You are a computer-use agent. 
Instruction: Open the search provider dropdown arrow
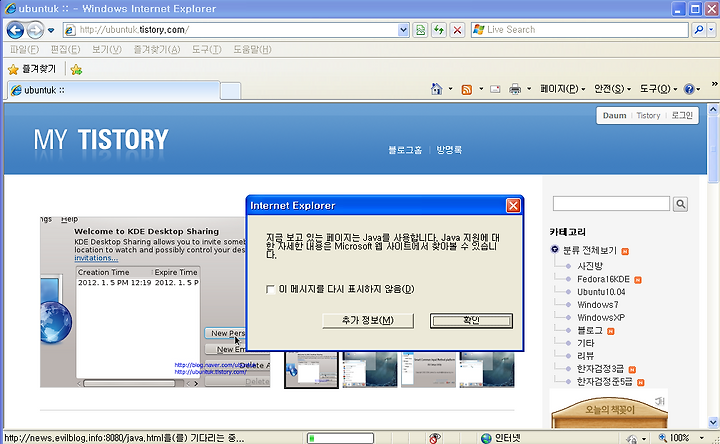tap(711, 30)
